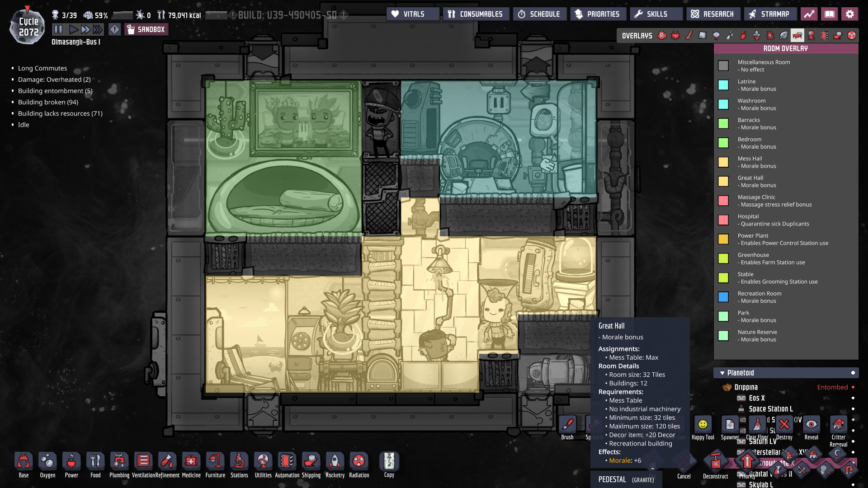The height and width of the screenshot is (488, 868).
Task: Open the Radiation overlay
Action: 852,36
